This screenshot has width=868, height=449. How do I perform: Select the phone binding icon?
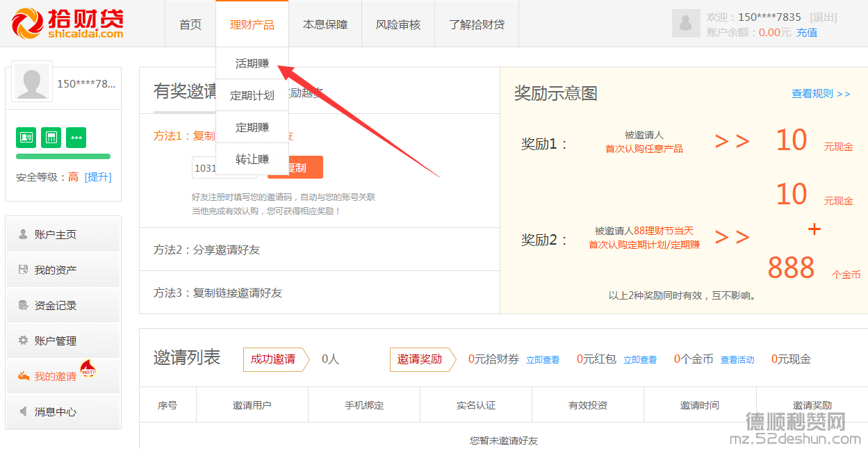click(x=51, y=138)
